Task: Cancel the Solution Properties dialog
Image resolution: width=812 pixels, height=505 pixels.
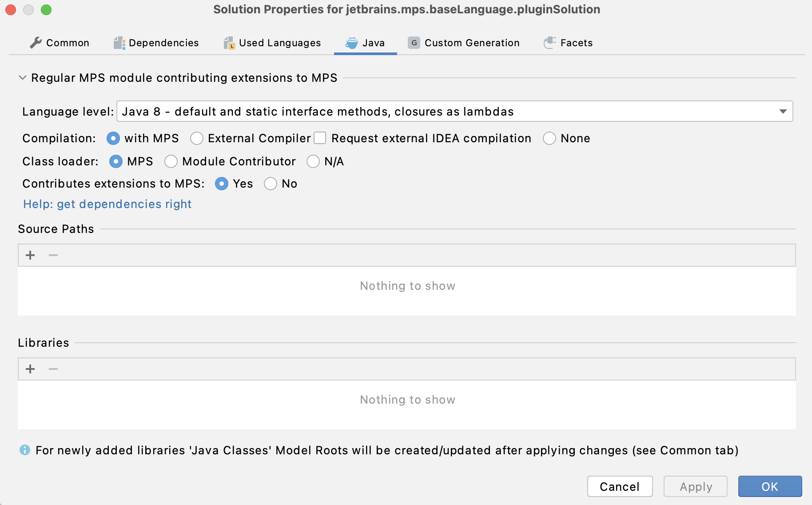Action: click(x=620, y=486)
